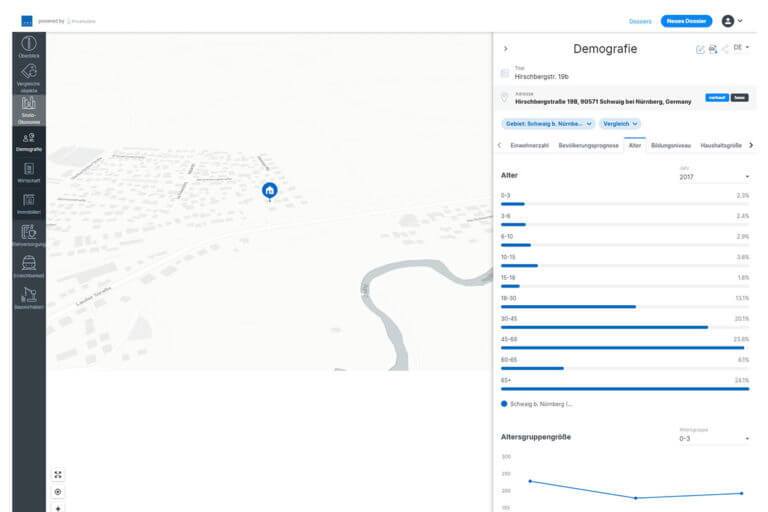Click the house marker on the map

tap(269, 190)
